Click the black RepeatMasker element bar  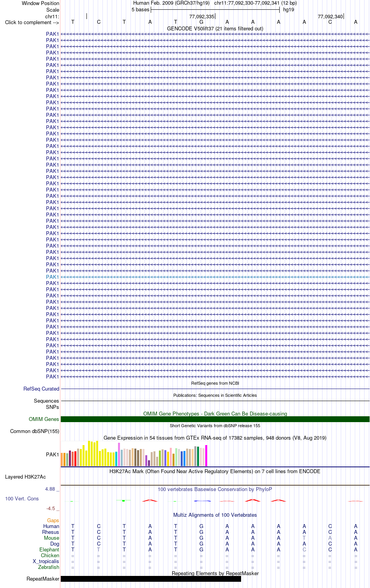tap(151, 579)
